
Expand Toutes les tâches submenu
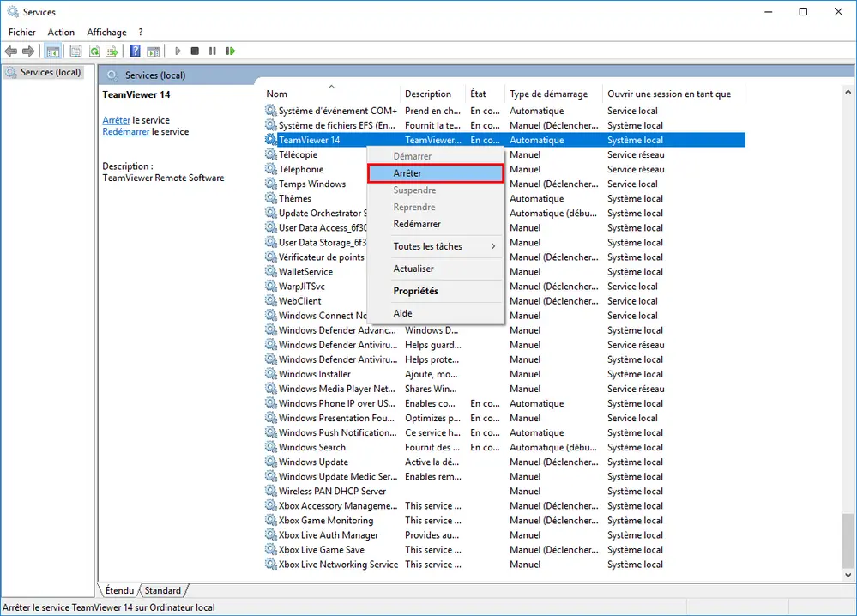click(435, 246)
